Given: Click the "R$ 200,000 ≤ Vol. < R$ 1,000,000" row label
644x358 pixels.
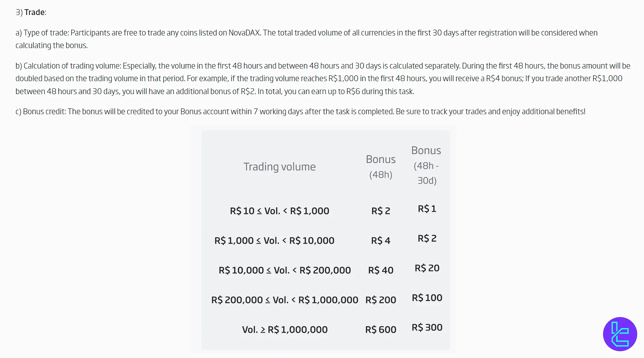Looking at the screenshot, I should [284, 300].
